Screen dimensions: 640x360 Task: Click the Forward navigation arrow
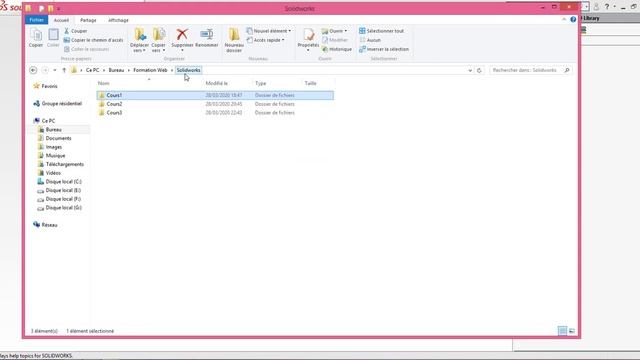(x=45, y=70)
